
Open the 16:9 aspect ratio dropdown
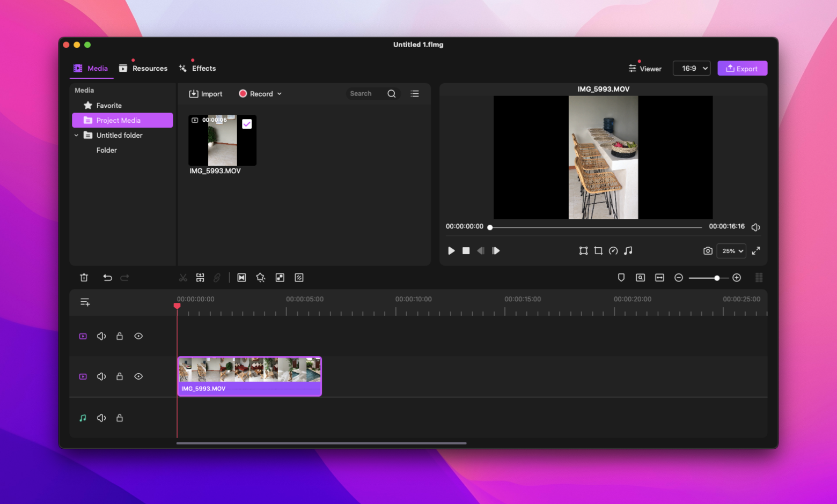pos(692,69)
